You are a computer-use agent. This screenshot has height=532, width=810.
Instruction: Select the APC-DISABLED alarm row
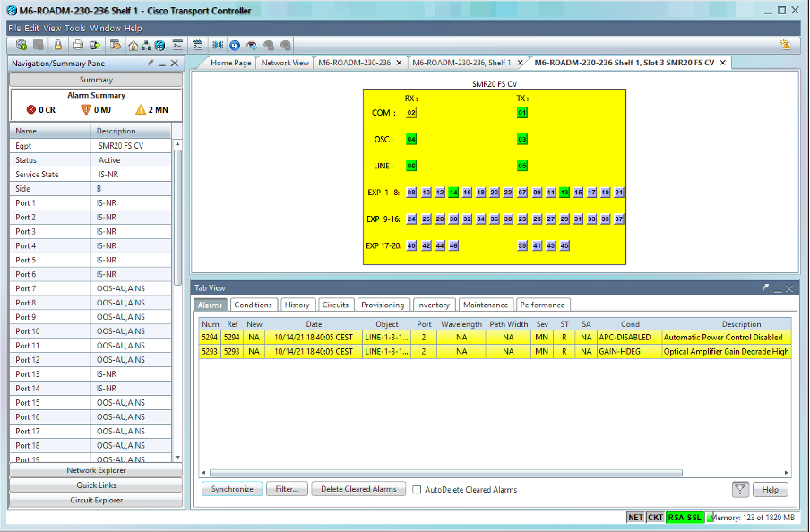tap(495, 338)
